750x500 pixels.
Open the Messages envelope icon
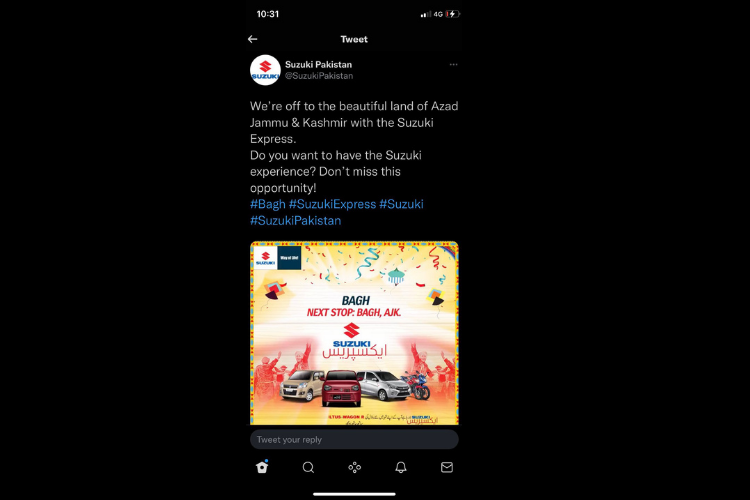point(447,467)
